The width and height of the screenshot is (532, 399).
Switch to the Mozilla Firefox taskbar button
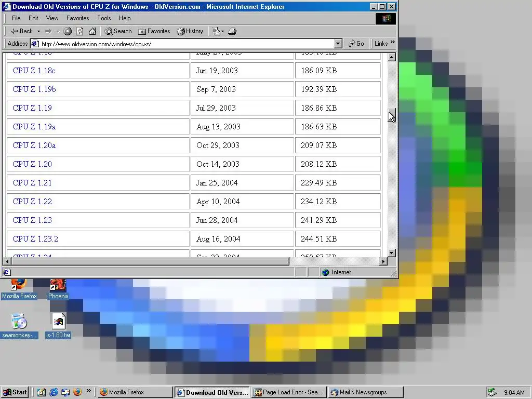pyautogui.click(x=135, y=392)
